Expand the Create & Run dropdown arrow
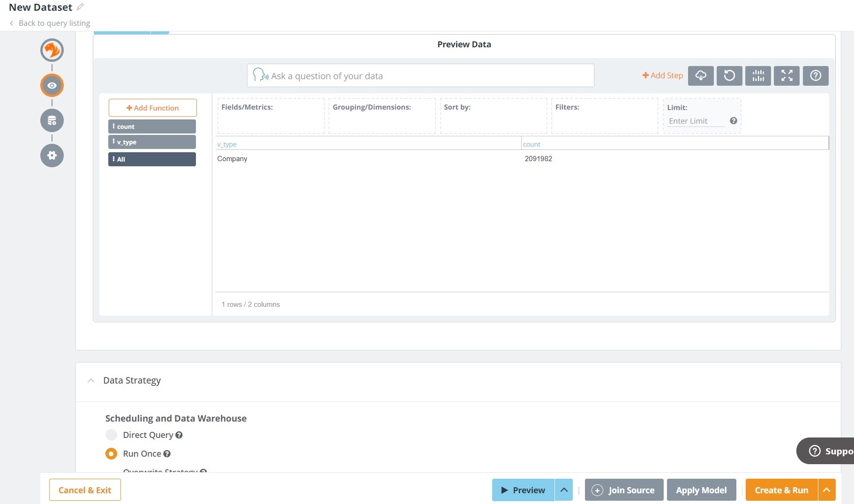Screen dimensions: 854x504 (826, 489)
